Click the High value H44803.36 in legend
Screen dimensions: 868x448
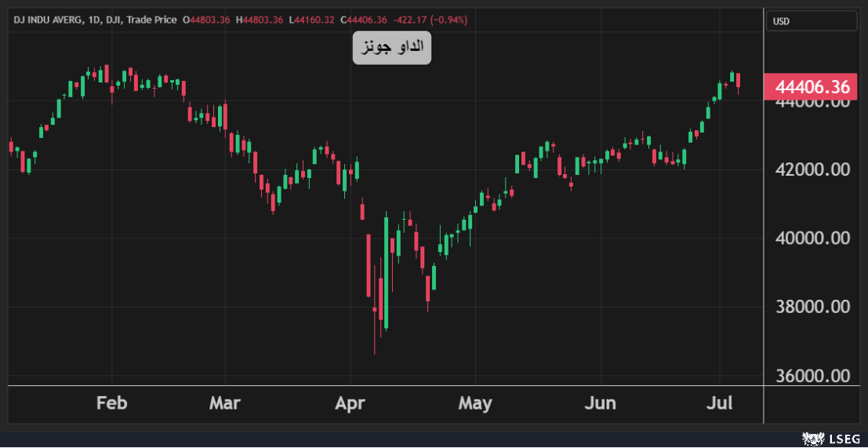point(260,20)
